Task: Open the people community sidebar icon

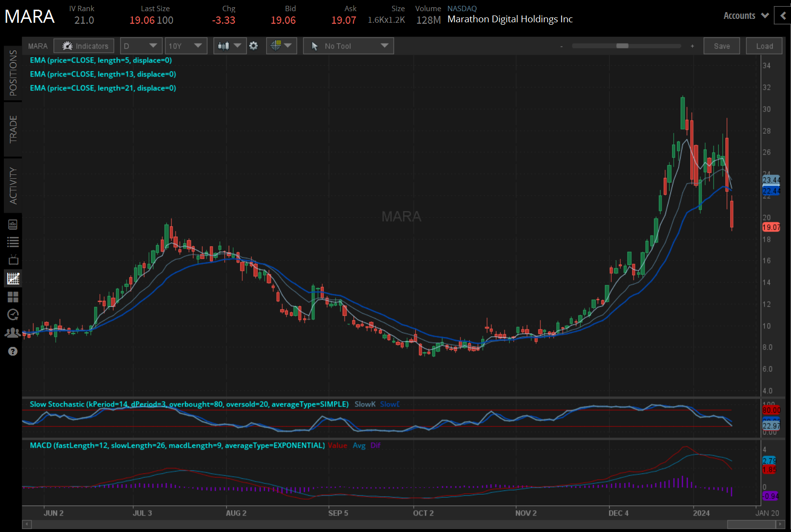Action: tap(13, 333)
